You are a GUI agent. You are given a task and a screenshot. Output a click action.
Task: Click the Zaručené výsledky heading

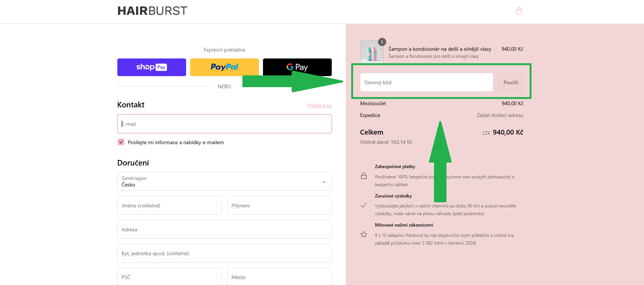pyautogui.click(x=393, y=196)
